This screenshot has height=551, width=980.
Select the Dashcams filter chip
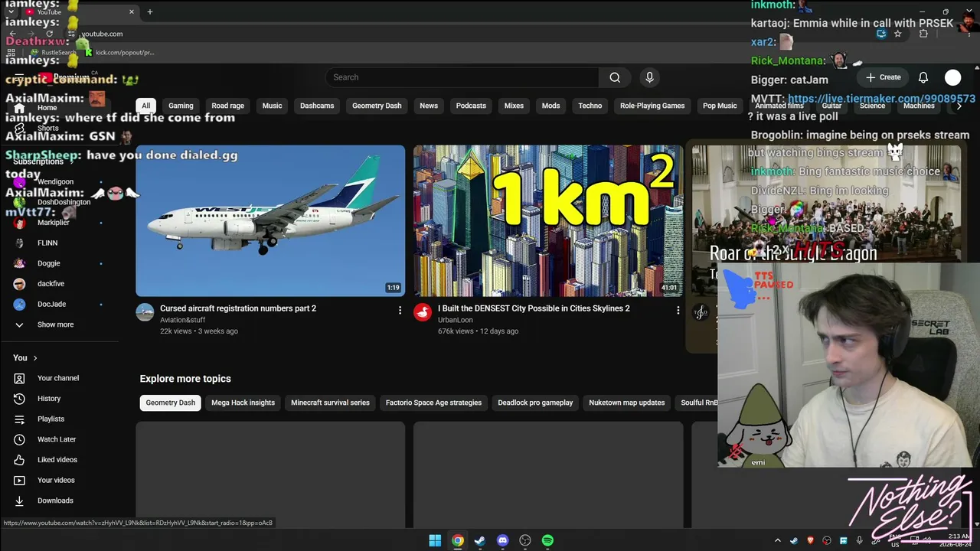(317, 106)
